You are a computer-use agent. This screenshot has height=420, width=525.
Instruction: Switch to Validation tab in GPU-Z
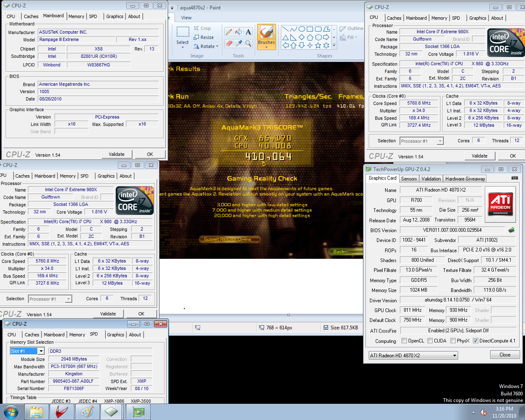431,178
